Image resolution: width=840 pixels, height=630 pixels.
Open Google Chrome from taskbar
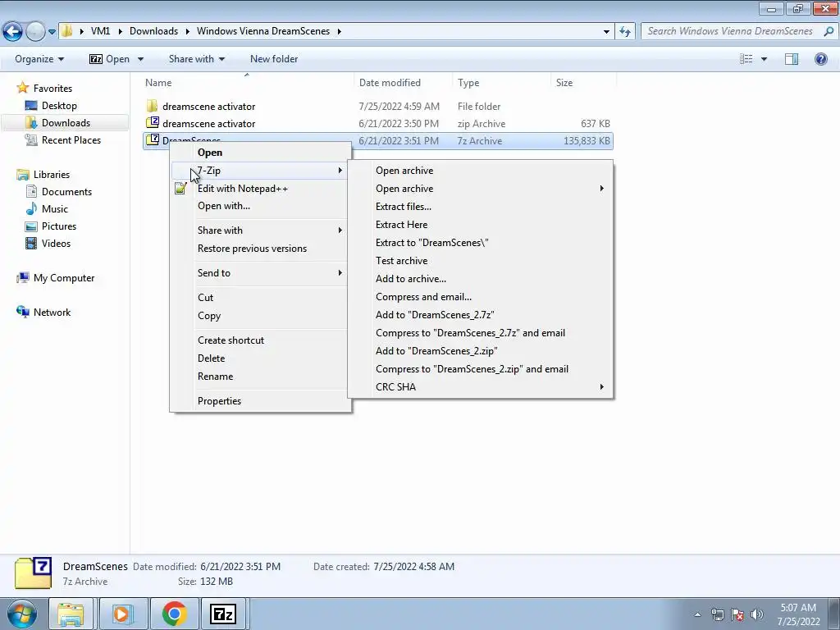(174, 614)
